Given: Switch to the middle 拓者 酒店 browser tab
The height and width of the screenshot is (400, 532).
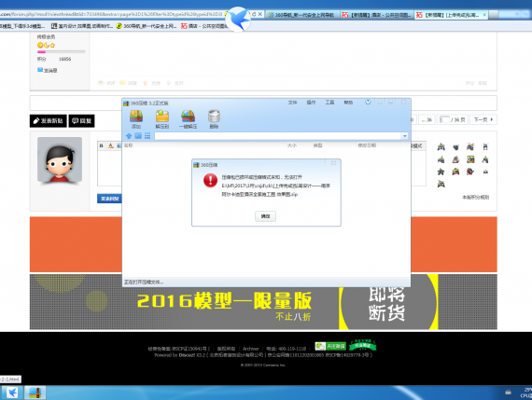Looking at the screenshot, I should 377,15.
